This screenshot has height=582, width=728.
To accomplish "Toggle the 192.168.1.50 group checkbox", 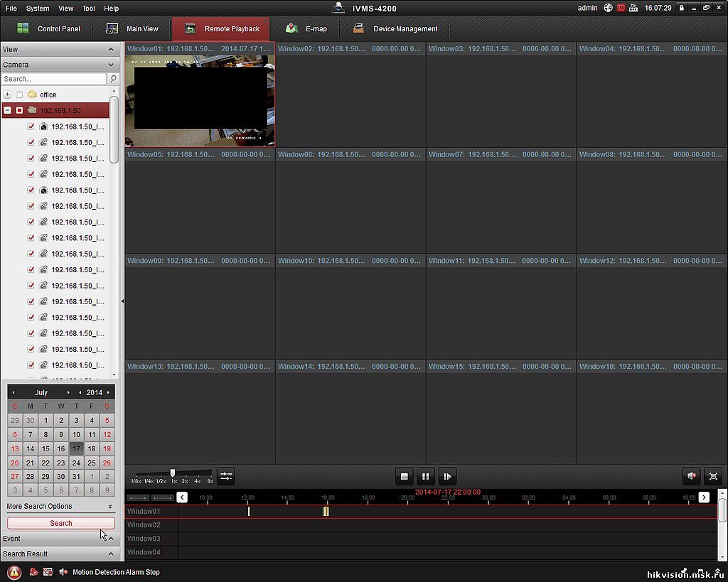I will [19, 110].
